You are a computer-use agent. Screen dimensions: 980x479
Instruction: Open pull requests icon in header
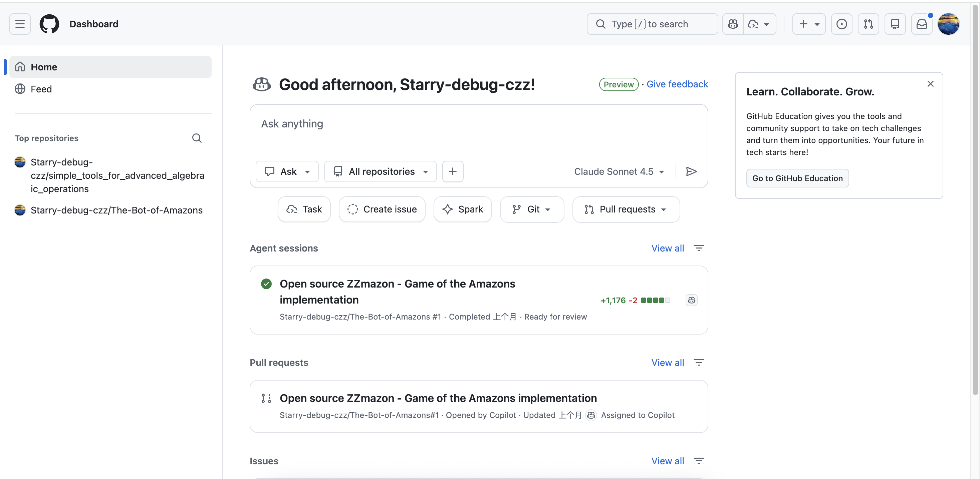point(868,24)
